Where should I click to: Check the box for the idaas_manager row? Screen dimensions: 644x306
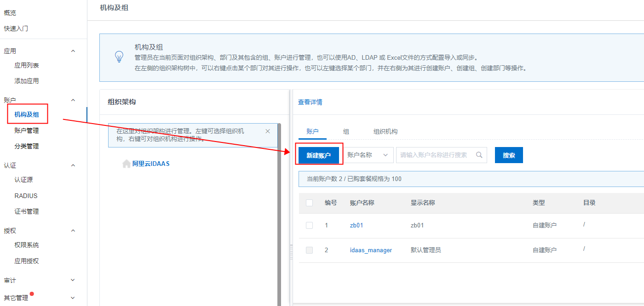[x=309, y=250]
